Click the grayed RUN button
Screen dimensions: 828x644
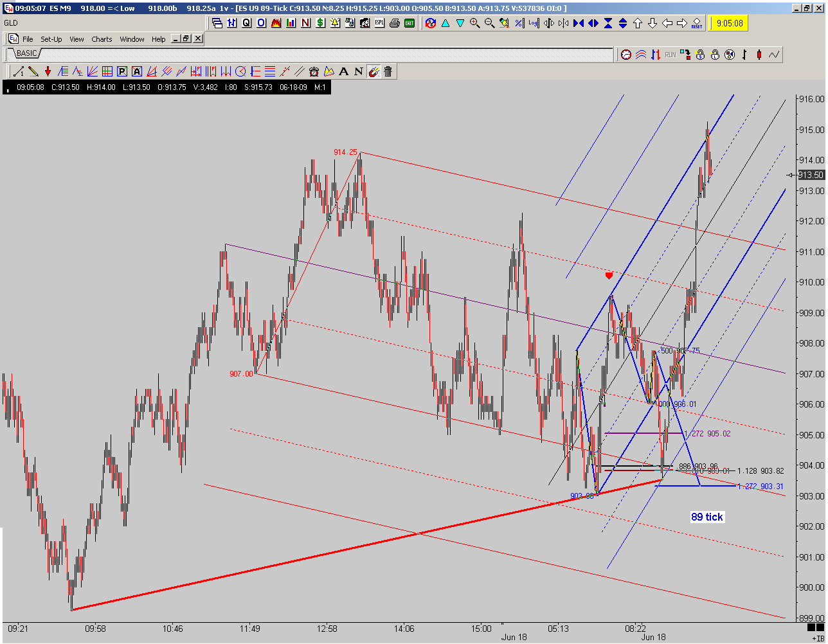(670, 55)
